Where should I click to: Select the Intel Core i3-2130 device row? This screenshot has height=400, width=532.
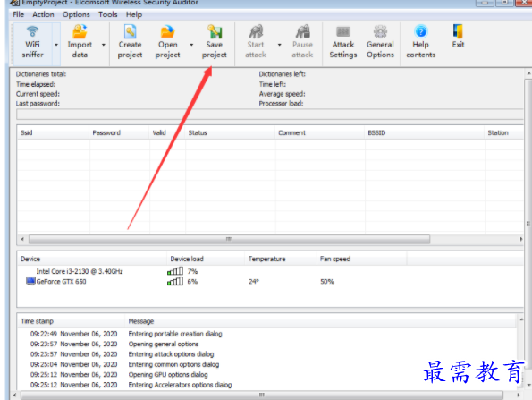270,271
